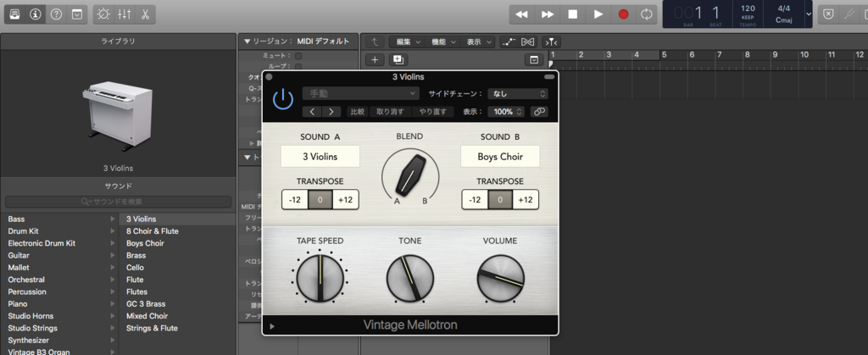868x355 pixels.
Task: Click the library sound search field
Action: pos(119,202)
